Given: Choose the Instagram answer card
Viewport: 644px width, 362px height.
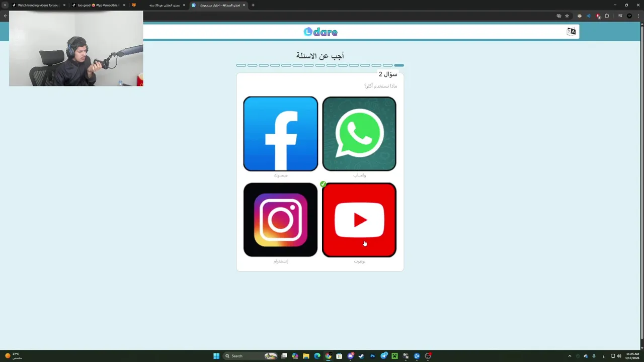Looking at the screenshot, I should [x=280, y=220].
